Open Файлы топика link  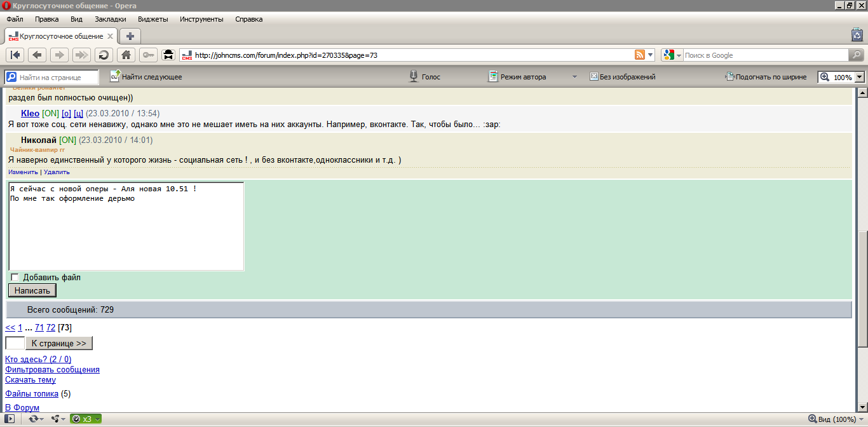click(x=32, y=394)
